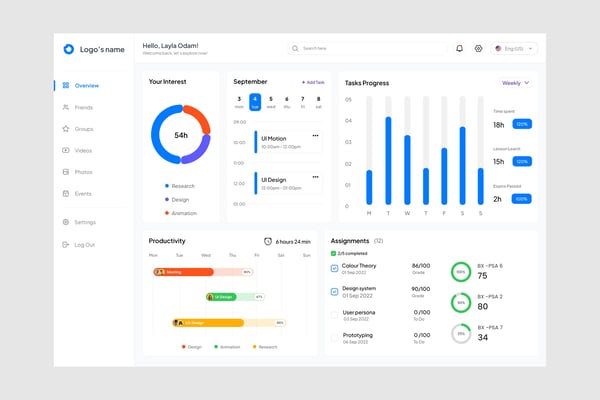Click the Overview grid icon
The image size is (600, 400).
click(x=66, y=85)
